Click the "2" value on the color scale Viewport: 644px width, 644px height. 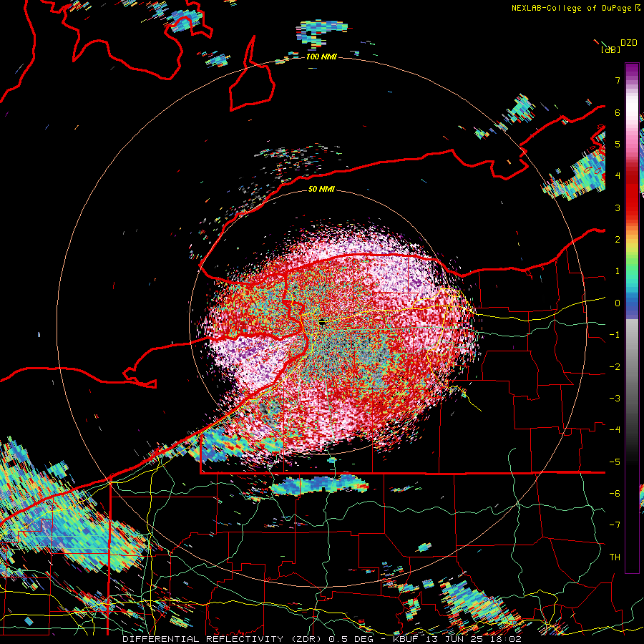coord(618,240)
